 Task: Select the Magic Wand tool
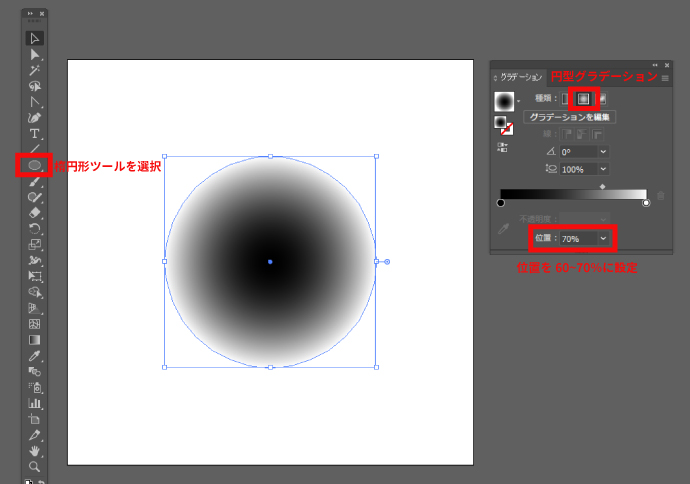click(x=34, y=70)
